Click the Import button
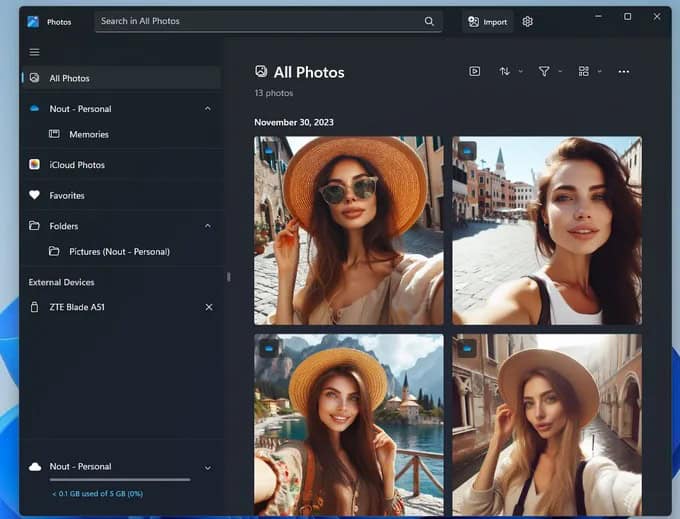The image size is (680, 519). (487, 22)
